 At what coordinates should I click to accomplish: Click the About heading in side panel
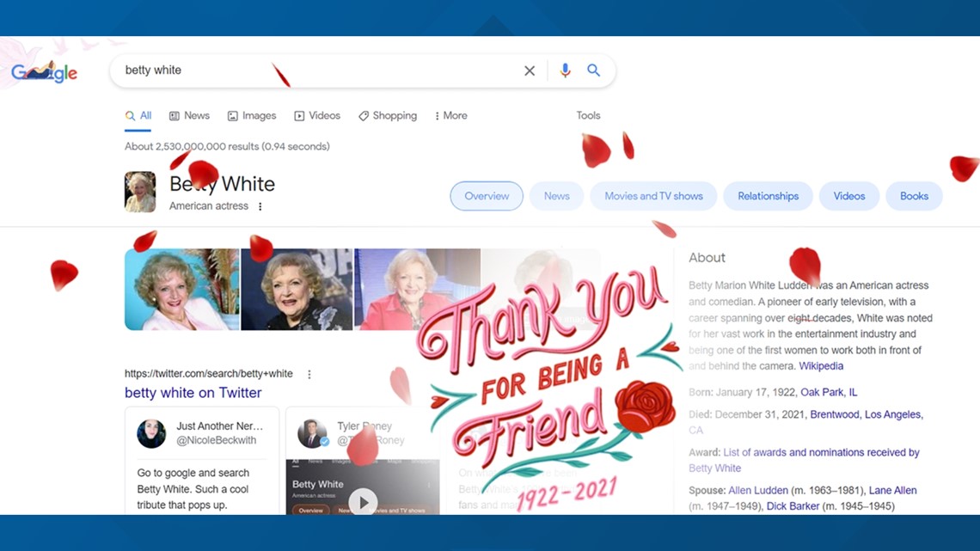tap(707, 257)
